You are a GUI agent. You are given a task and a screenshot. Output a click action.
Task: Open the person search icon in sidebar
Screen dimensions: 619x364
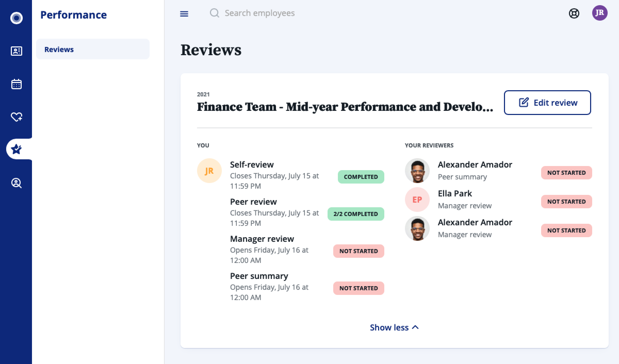click(16, 183)
